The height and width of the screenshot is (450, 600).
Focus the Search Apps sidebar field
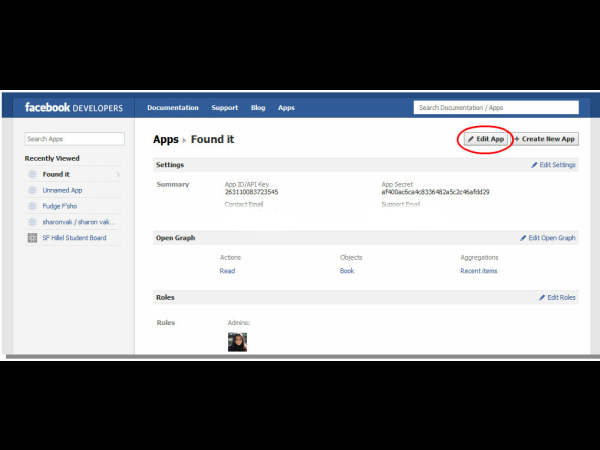point(74,139)
